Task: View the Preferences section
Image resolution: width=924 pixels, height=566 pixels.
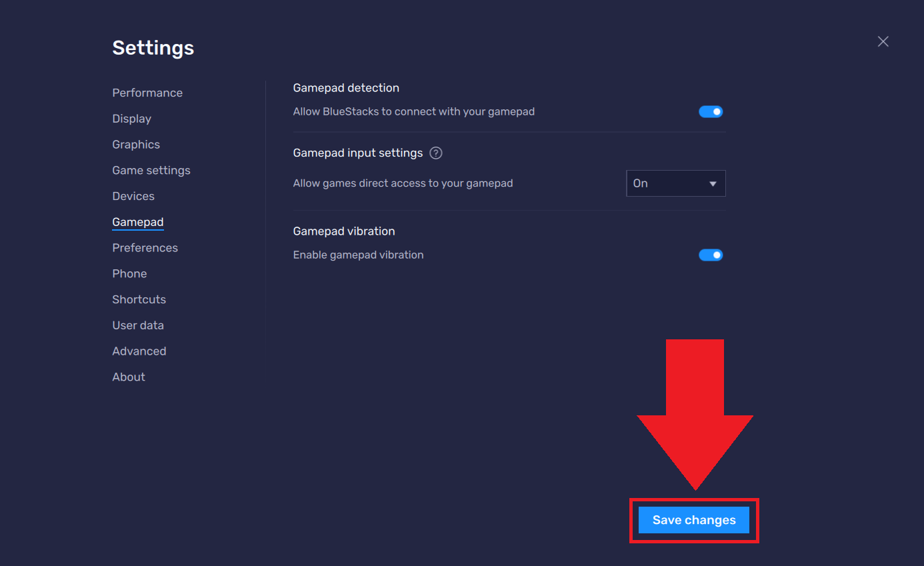Action: click(x=145, y=247)
